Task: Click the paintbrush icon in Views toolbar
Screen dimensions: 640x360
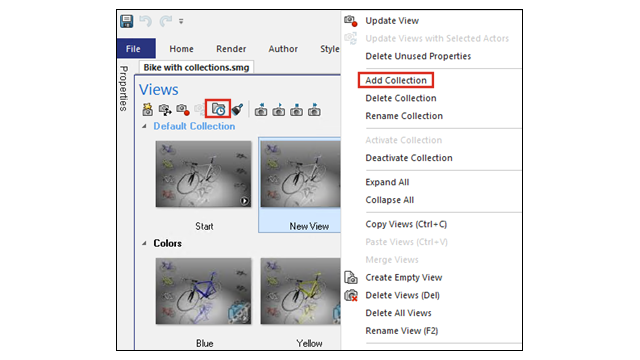Action: [237, 109]
